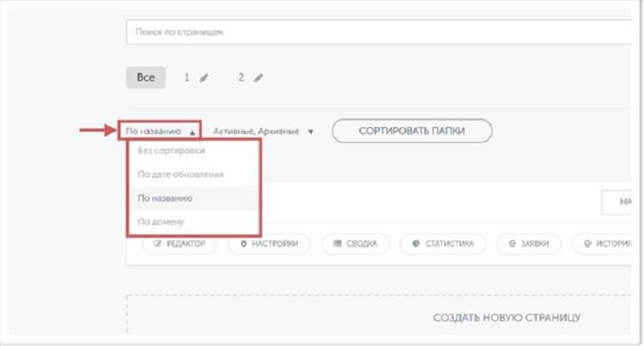644x346 pixels.
Task: Open the Активные, Архивные filter dropdown
Action: 264,131
